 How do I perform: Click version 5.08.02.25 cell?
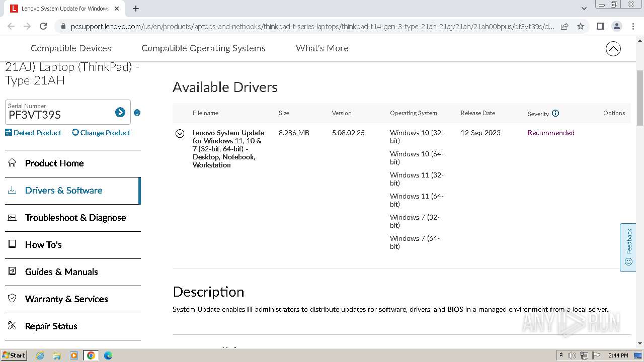tap(348, 133)
